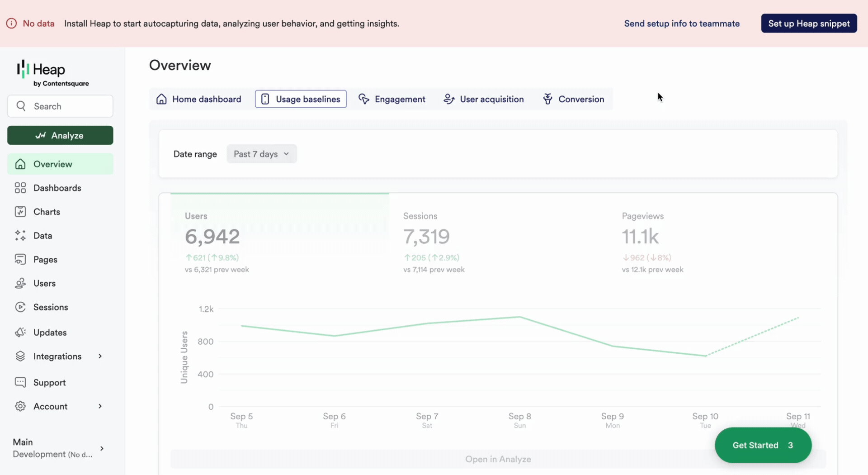Expand the Integrations submenu
The width and height of the screenshot is (868, 475).
(100, 356)
